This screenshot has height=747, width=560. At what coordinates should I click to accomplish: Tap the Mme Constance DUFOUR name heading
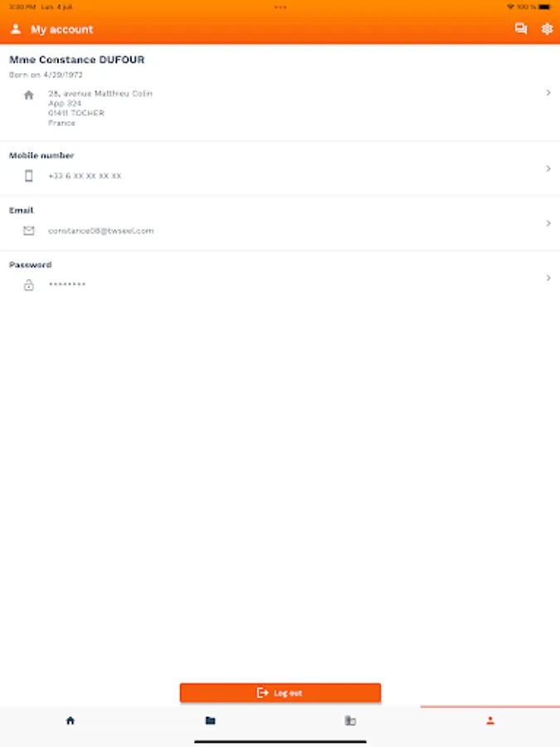tap(76, 60)
